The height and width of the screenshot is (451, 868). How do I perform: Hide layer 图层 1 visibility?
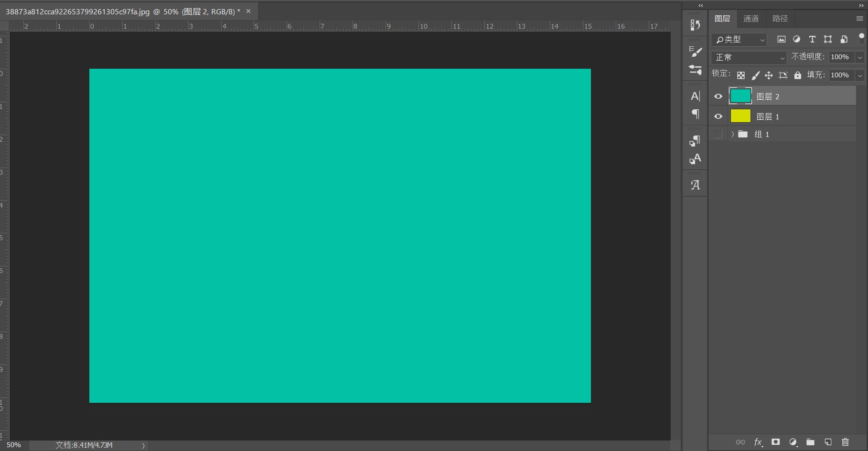[x=718, y=116]
